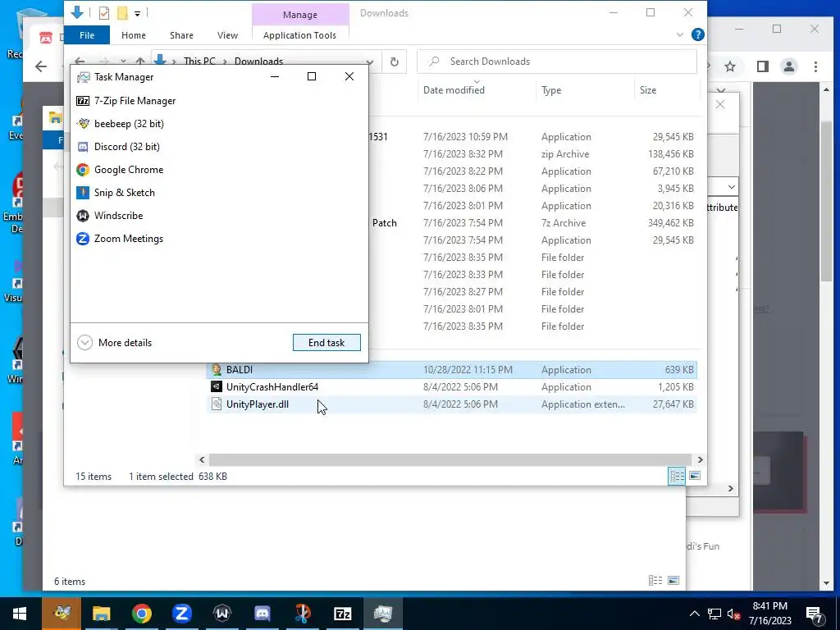The height and width of the screenshot is (630, 840).
Task: Show hidden system tray icons
Action: pos(694,614)
